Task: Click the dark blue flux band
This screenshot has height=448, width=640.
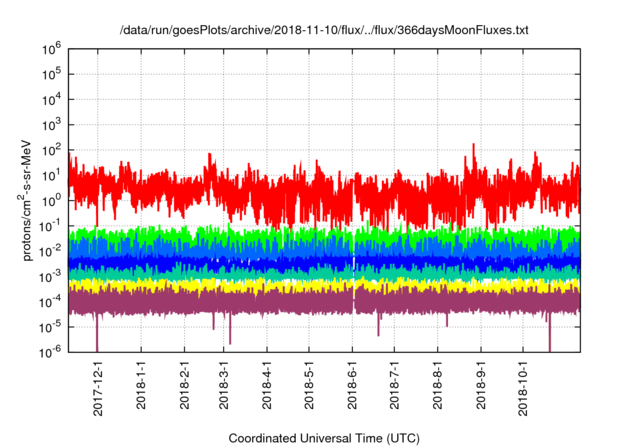Action: 300,262
